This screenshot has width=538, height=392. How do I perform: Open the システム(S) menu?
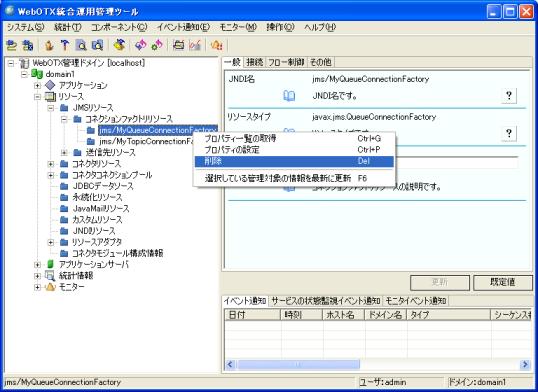point(25,27)
